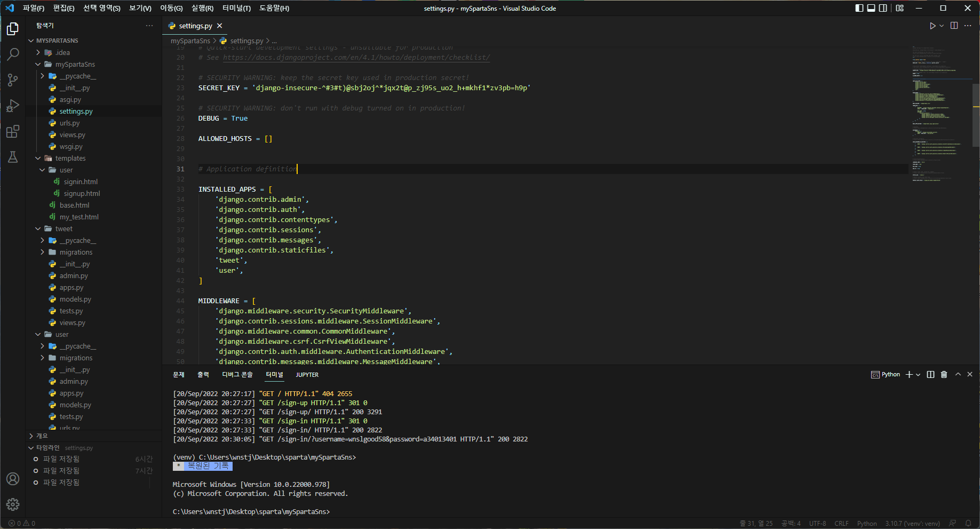Split the terminal panel
This screenshot has width=980, height=529.
(931, 375)
